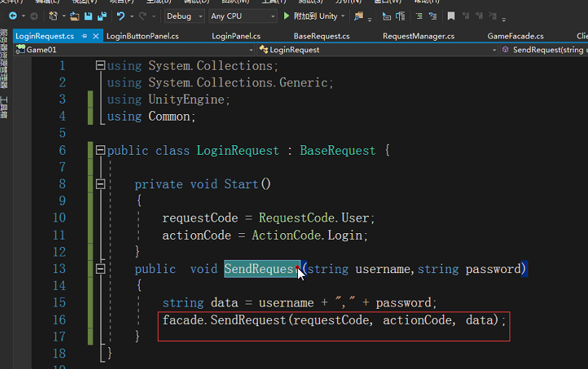The width and height of the screenshot is (588, 369).
Task: Open the overflow arrow after Find in Files
Action: (370, 19)
